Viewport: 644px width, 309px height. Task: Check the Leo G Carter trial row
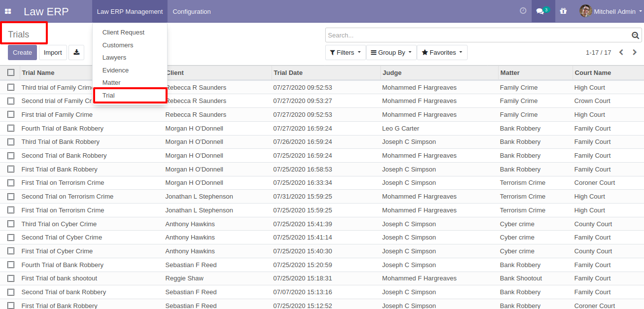pos(11,128)
